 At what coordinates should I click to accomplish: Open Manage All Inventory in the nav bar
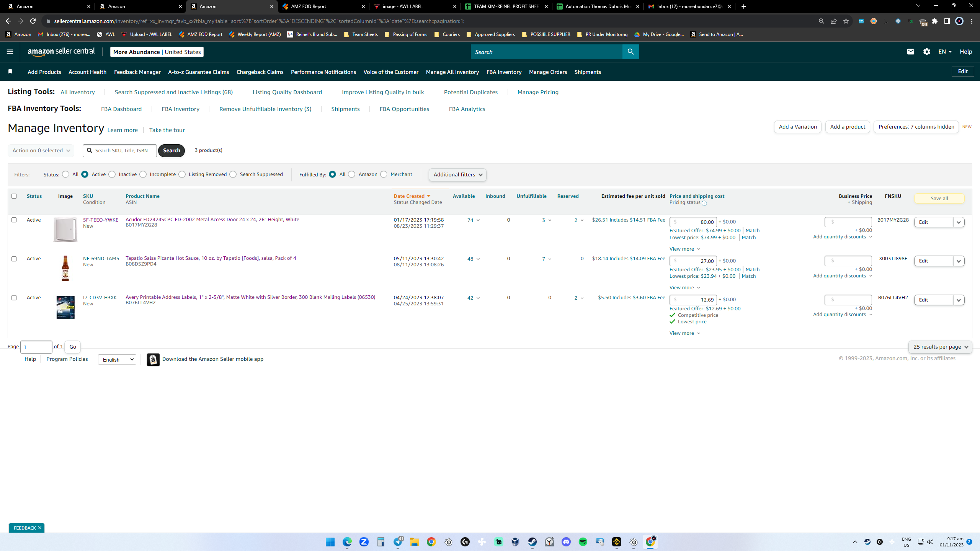pyautogui.click(x=452, y=72)
